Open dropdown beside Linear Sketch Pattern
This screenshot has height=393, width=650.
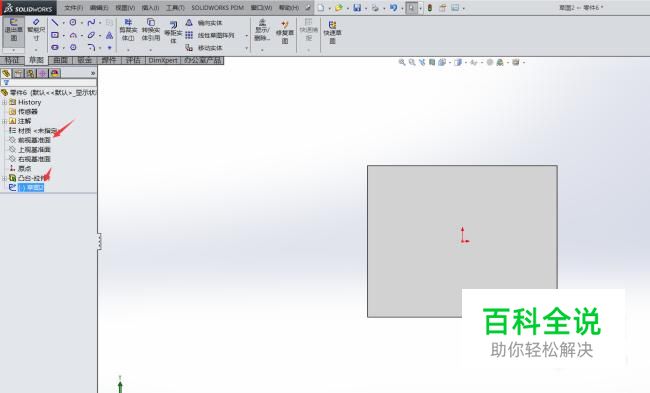click(246, 36)
